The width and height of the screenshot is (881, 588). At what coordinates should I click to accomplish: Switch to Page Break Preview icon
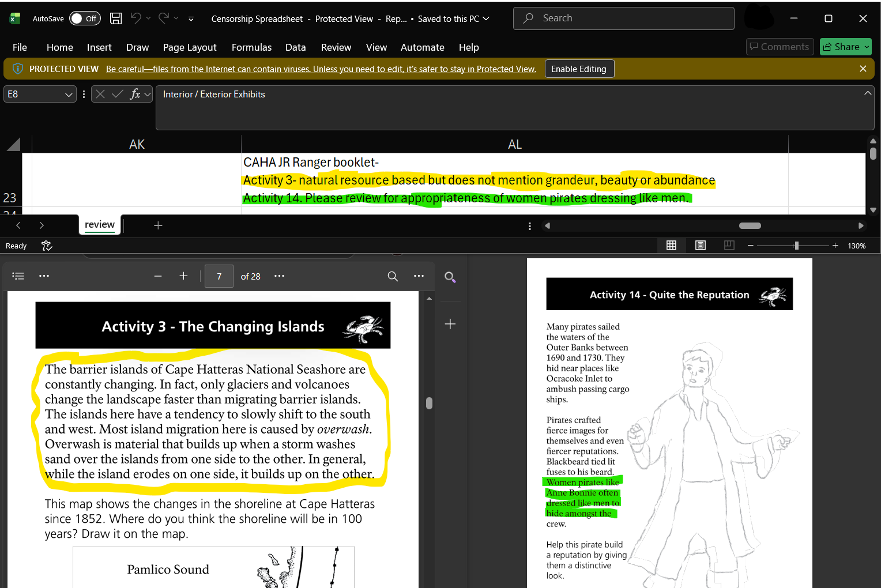(x=729, y=246)
